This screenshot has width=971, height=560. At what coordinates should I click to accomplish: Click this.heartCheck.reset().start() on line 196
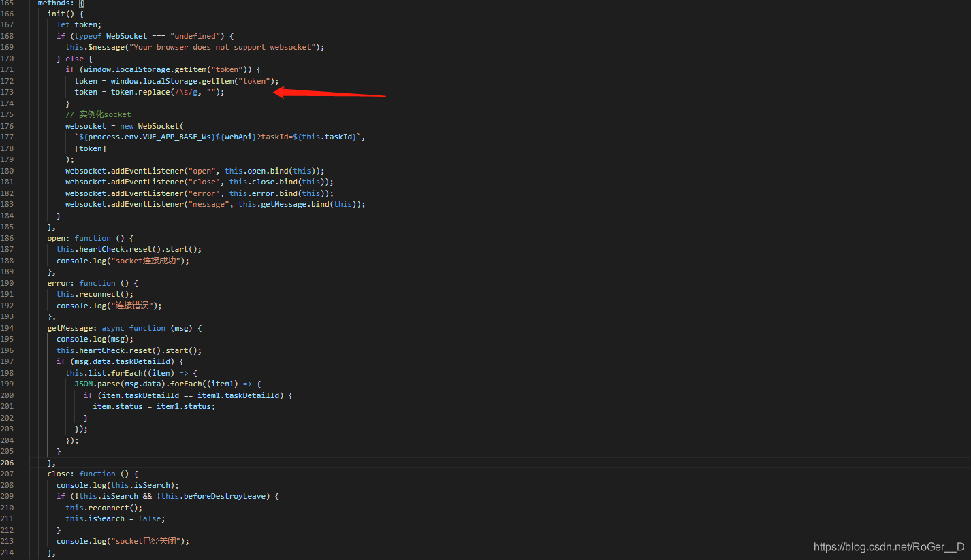[129, 350]
